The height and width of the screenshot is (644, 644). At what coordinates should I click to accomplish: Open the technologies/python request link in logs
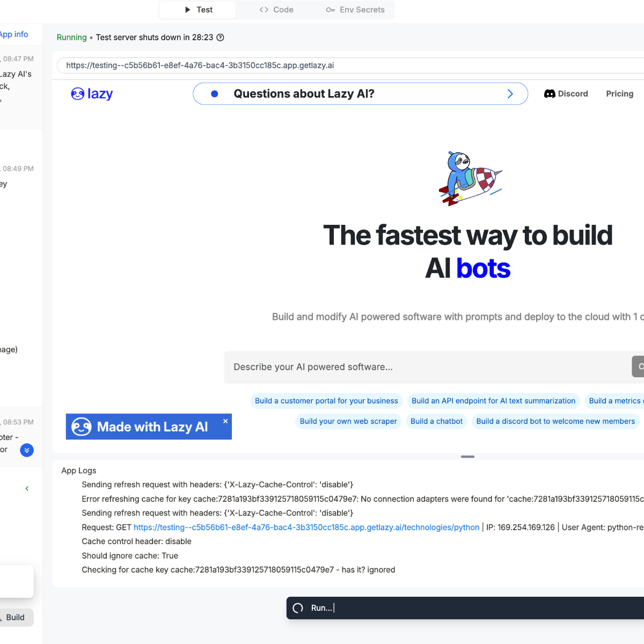click(x=306, y=528)
